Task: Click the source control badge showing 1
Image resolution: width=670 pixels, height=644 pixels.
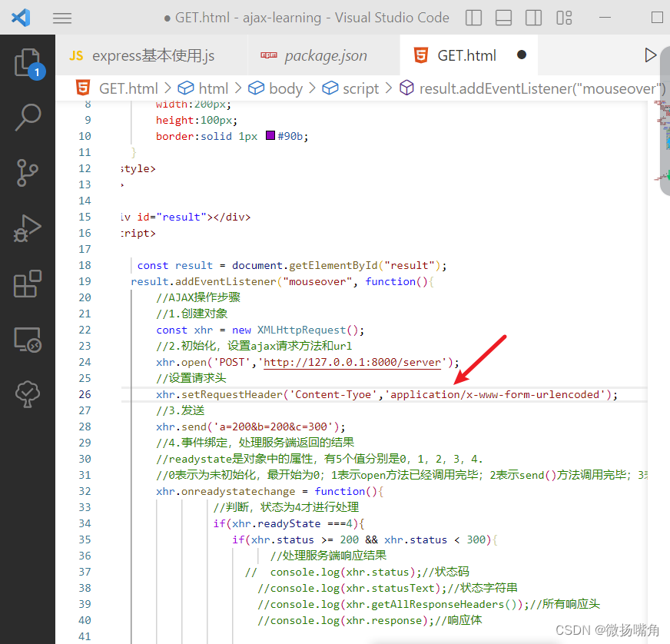Action: tap(37, 71)
